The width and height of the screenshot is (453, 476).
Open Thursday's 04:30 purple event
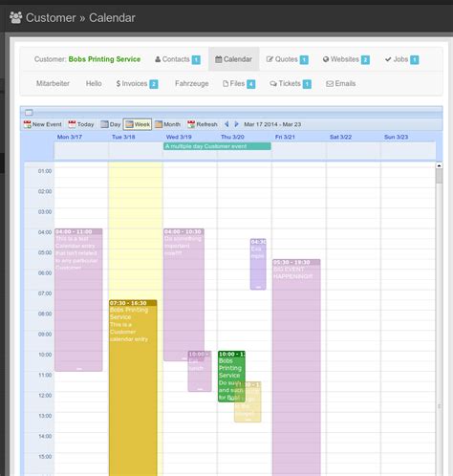tap(258, 264)
